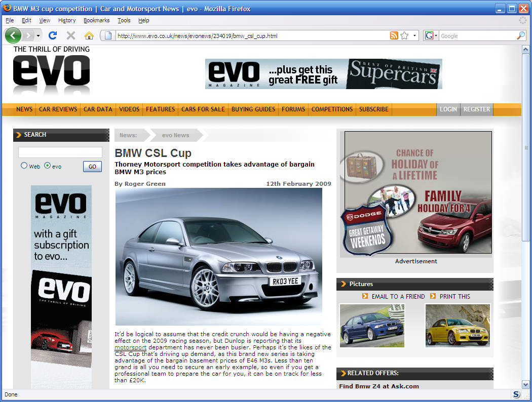The height and width of the screenshot is (402, 532).
Task: Select the Web search radio button
Action: pyautogui.click(x=24, y=166)
